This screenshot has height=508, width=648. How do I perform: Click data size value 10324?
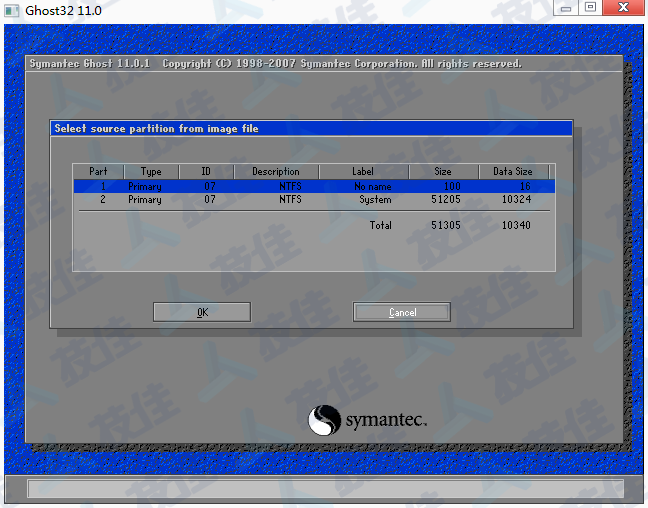(516, 200)
